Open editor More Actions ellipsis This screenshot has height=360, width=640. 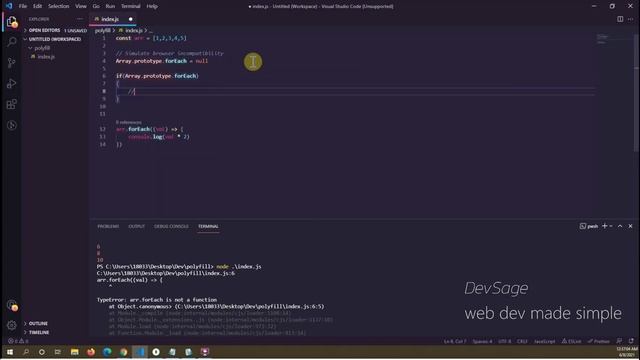pyautogui.click(x=631, y=19)
